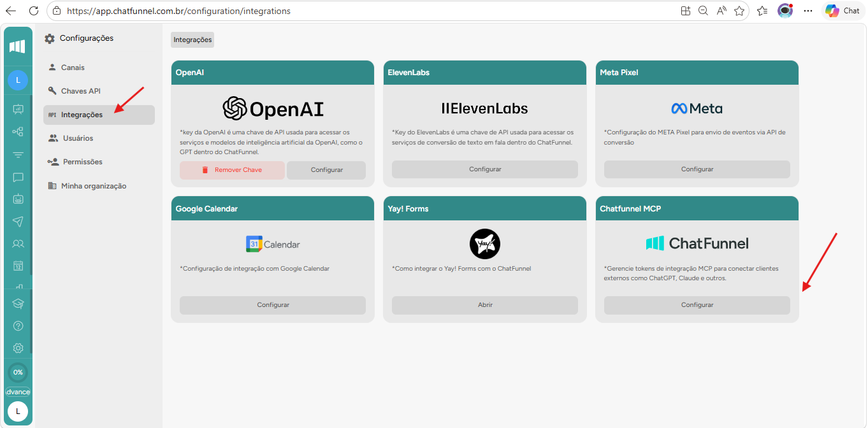Screen dimensions: 868x428
Task: Click the read aloud icon
Action: coord(721,11)
